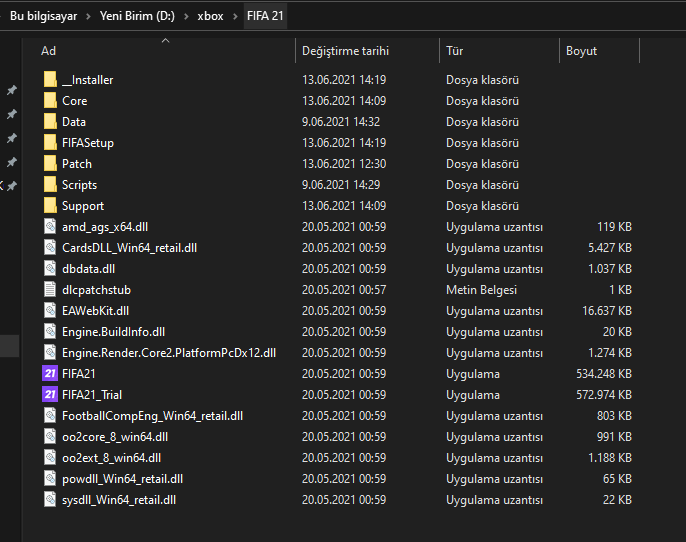Navigate to xbox breadcrumb segment
This screenshot has height=542, width=686.
tap(210, 16)
